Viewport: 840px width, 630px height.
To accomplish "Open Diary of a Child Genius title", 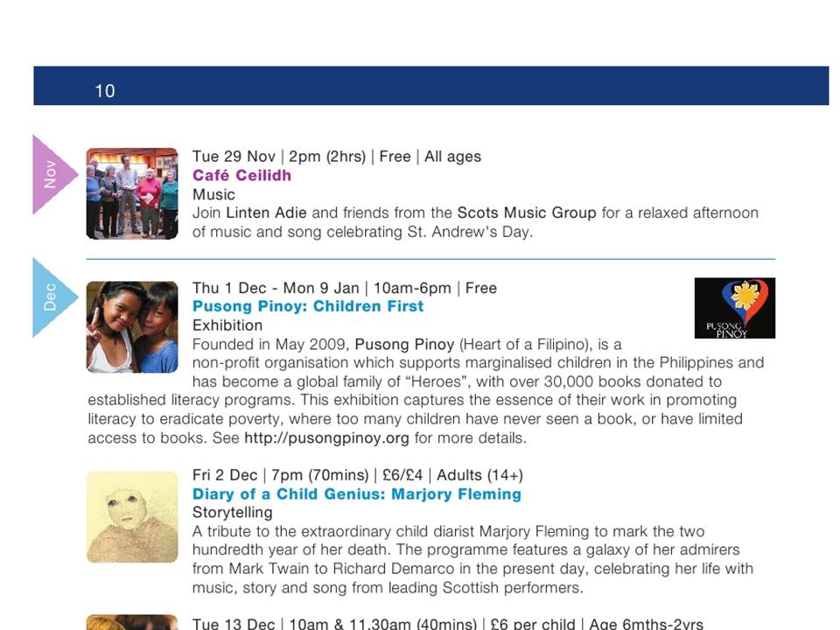I will [357, 493].
